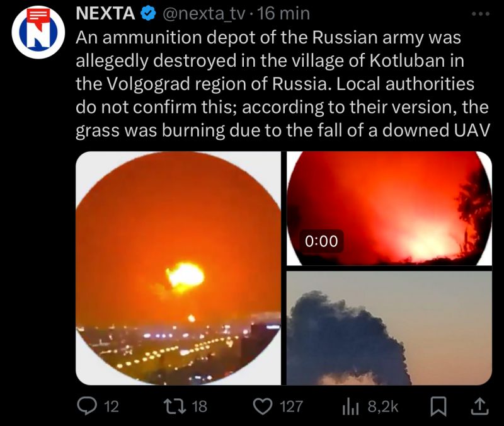Click the tweet text about Kotluban
Viewport: 504px width, 426px height.
coord(282,84)
